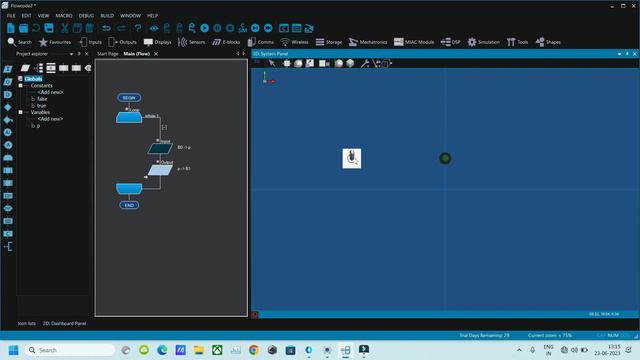This screenshot has height=360, width=640.
Task: Open the Favourites component menu
Action: pyautogui.click(x=54, y=42)
